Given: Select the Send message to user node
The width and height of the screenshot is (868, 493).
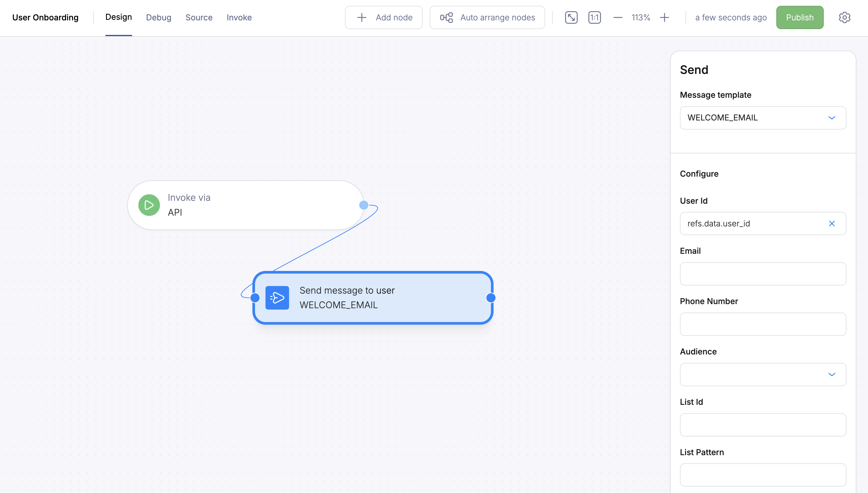Looking at the screenshot, I should point(373,298).
